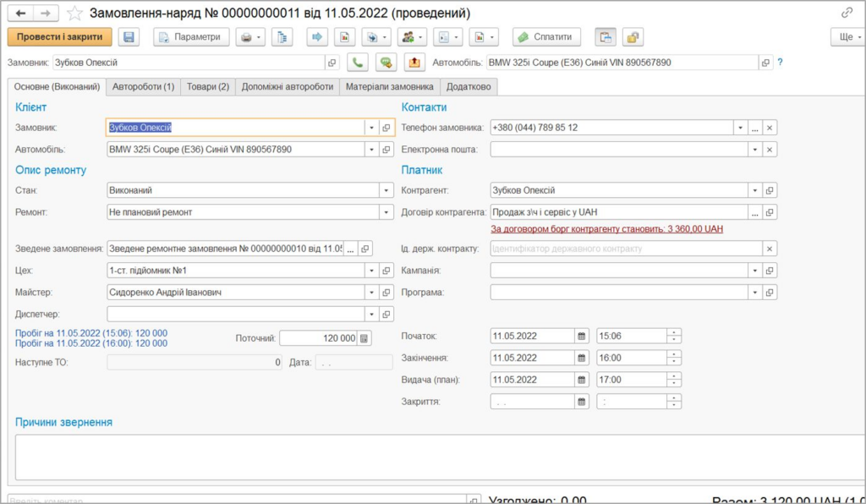
Task: Adjust Початок time with spinner
Action: 674,337
